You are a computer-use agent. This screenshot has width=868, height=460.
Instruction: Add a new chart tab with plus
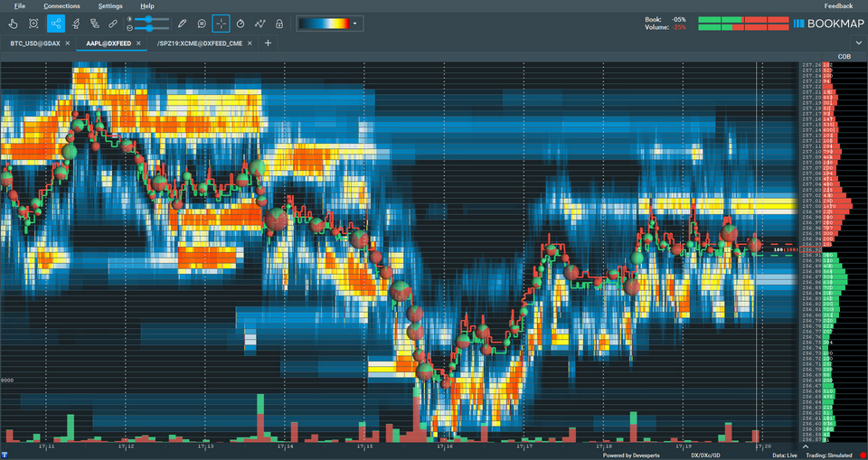pyautogui.click(x=268, y=43)
